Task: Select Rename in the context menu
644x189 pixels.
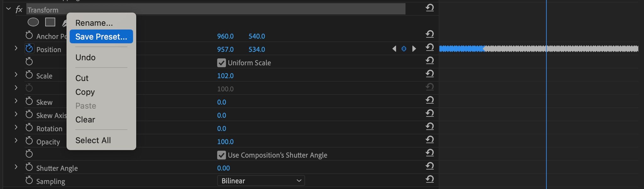Action: point(94,23)
